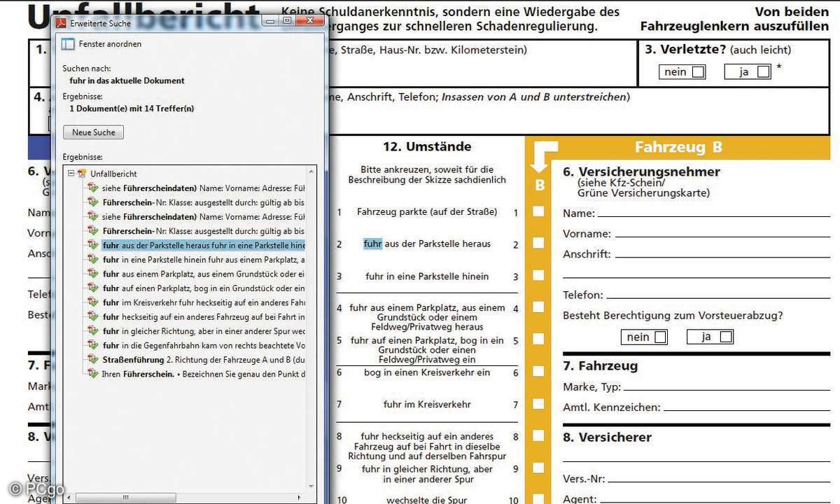Click result icon beside 'fuhr auf einen Parkplatz'

tap(93, 288)
